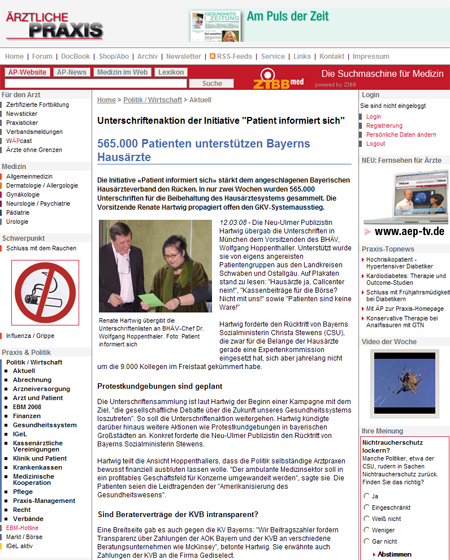Screen dimensions: 450x560
Task: Click the Politik / Wirtschaft breadcrumb link
Action: (x=152, y=100)
